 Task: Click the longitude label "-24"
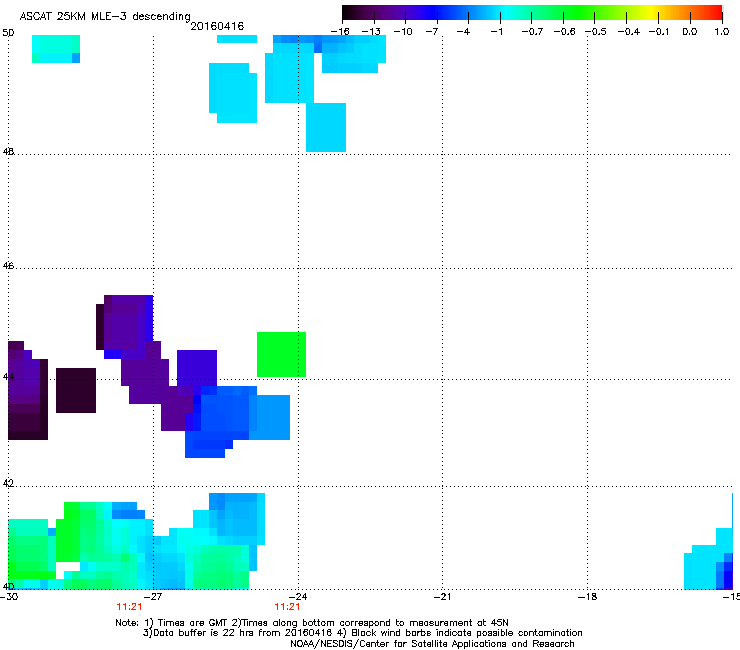tap(298, 597)
